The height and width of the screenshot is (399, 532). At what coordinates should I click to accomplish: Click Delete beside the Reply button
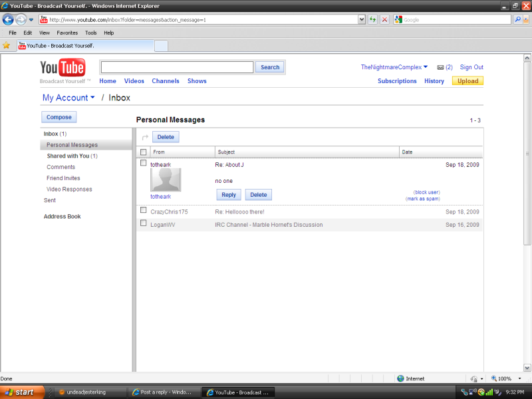pyautogui.click(x=259, y=195)
